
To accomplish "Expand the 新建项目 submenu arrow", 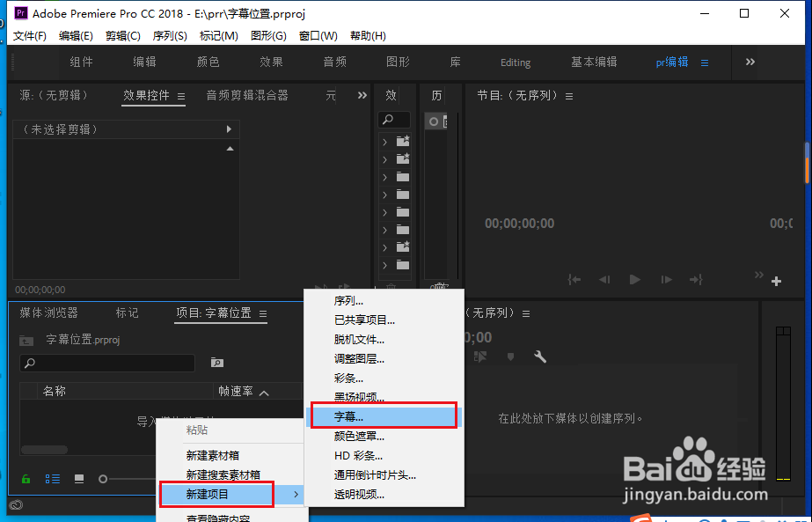I will (296, 495).
